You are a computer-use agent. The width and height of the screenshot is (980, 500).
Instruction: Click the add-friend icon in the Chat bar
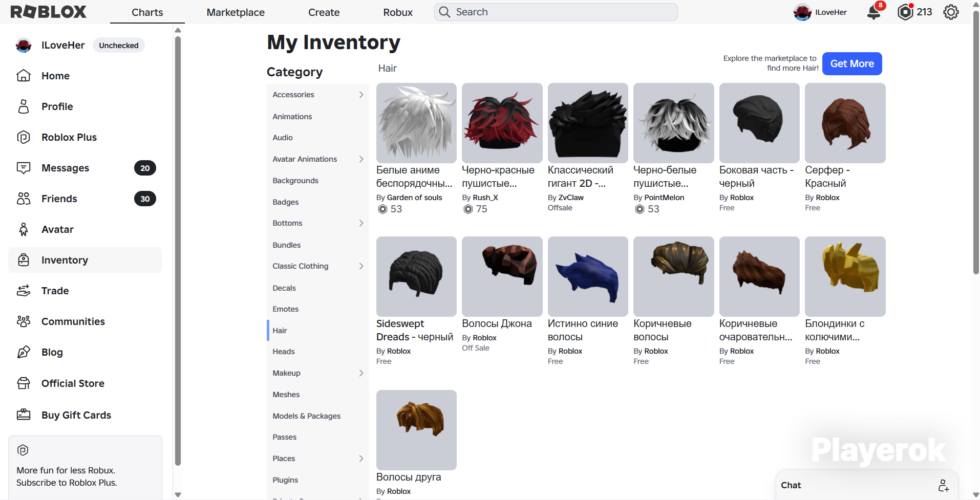[943, 485]
